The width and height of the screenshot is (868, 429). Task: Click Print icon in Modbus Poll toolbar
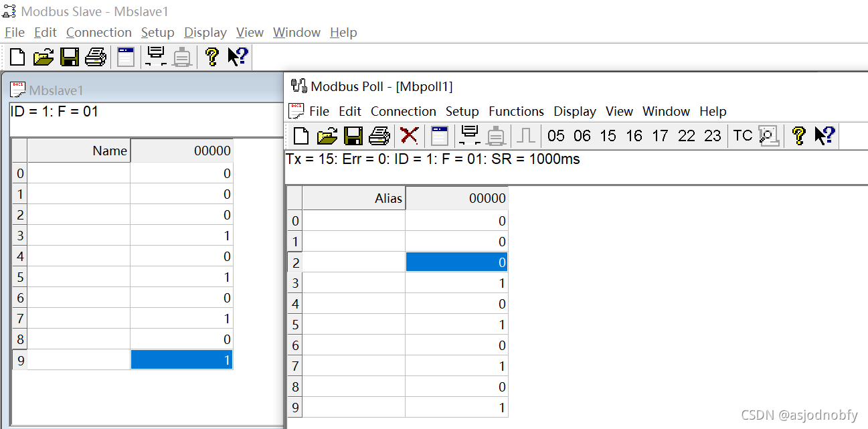pos(379,136)
